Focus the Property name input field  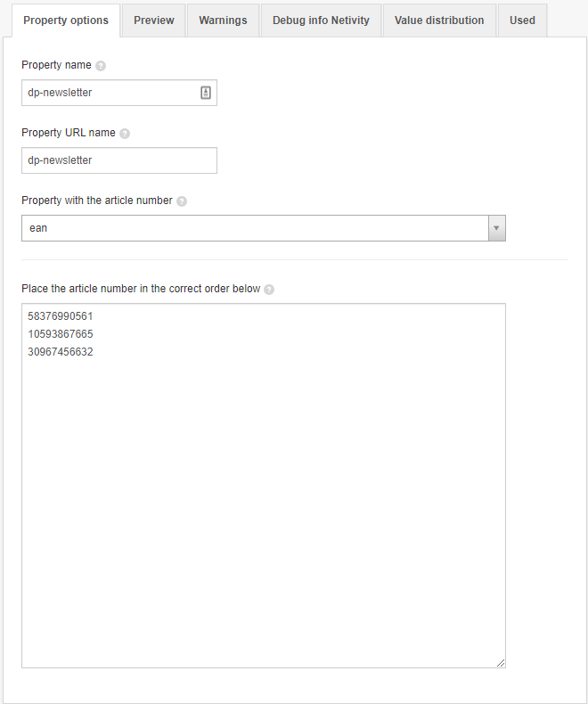pyautogui.click(x=119, y=93)
